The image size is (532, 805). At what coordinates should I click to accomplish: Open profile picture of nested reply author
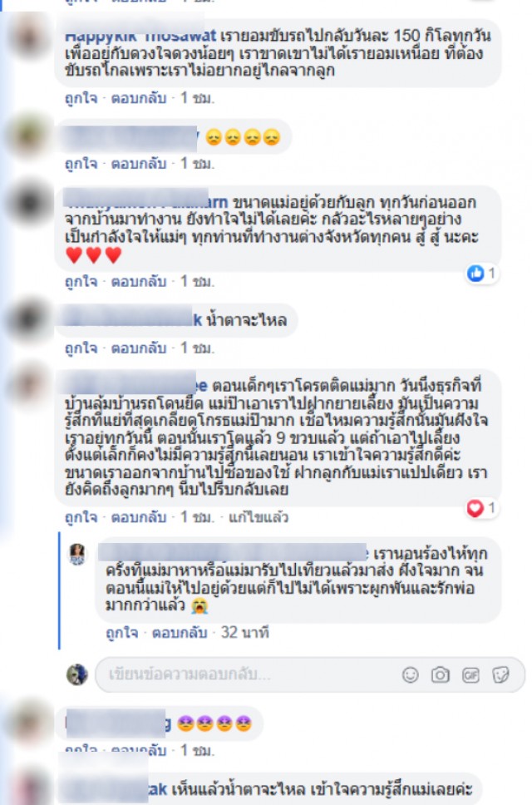pos(77,555)
